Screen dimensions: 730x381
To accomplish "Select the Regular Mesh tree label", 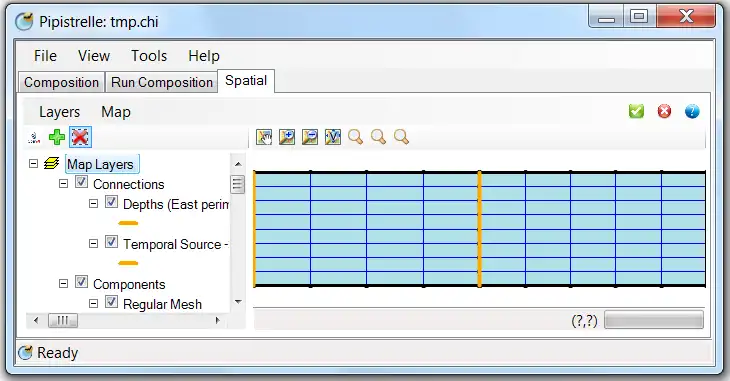I will coord(162,305).
